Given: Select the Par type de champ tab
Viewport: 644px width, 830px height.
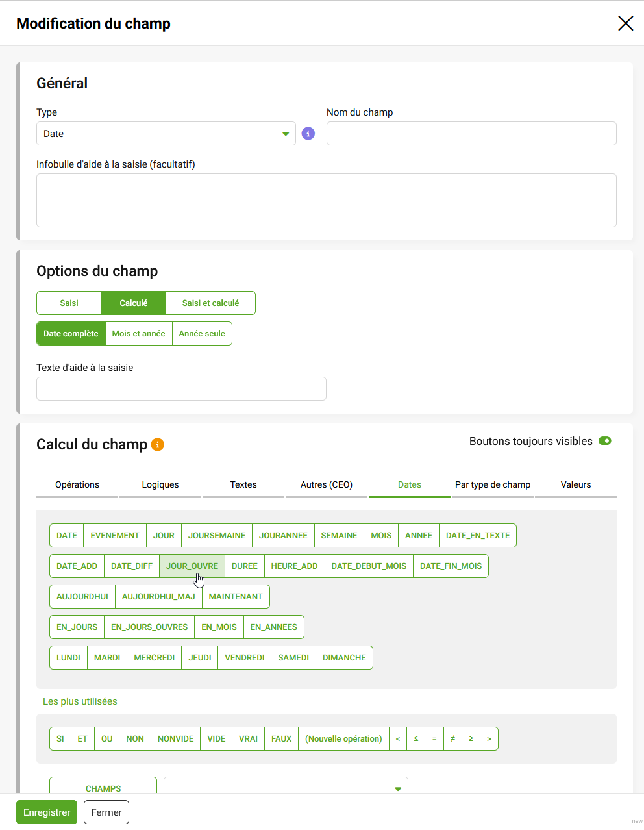Looking at the screenshot, I should (x=493, y=485).
